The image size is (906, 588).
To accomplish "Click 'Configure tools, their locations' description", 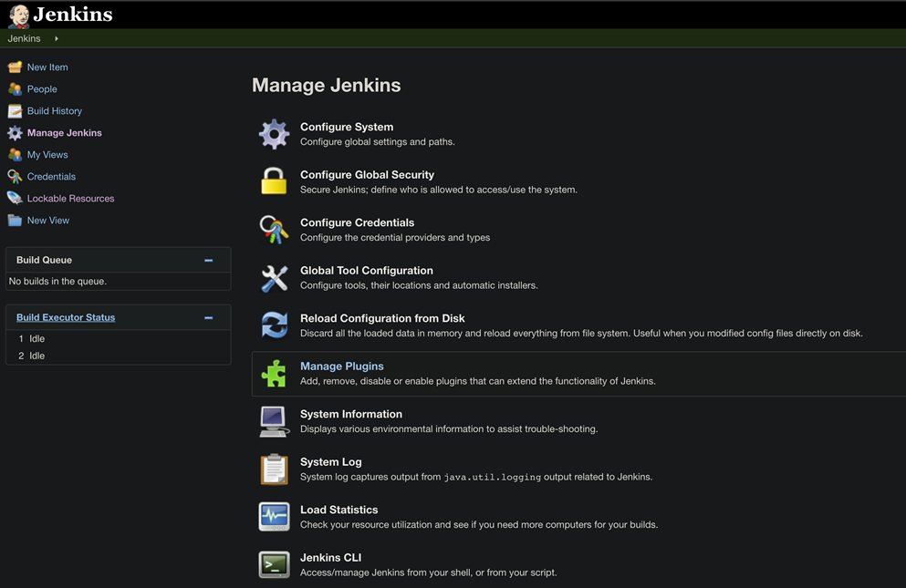I will coord(419,286).
